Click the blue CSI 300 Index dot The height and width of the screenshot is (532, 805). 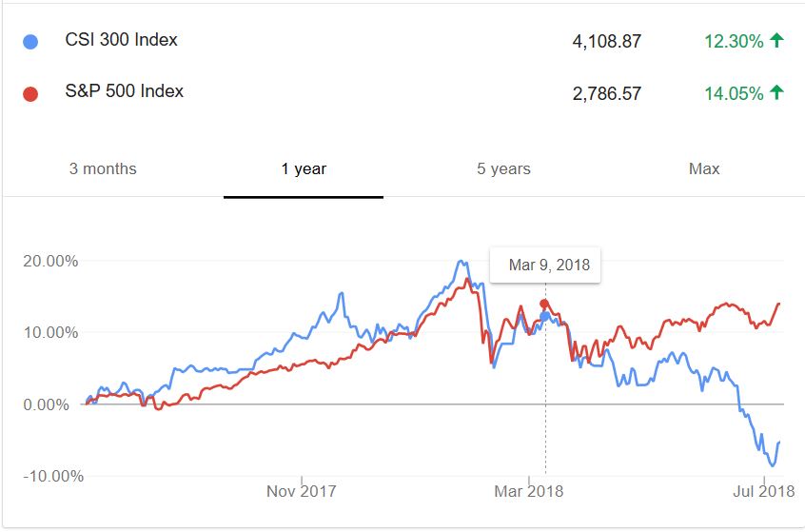point(30,42)
